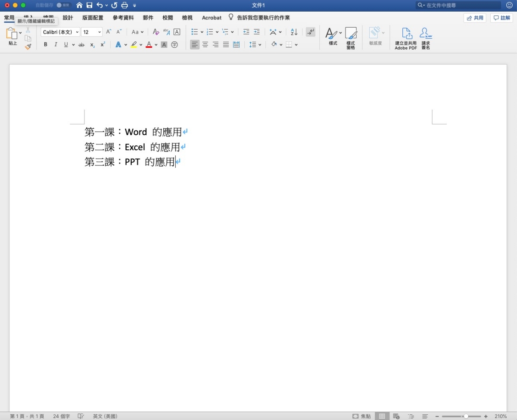
Task: Print the document using printer icon
Action: click(125, 5)
